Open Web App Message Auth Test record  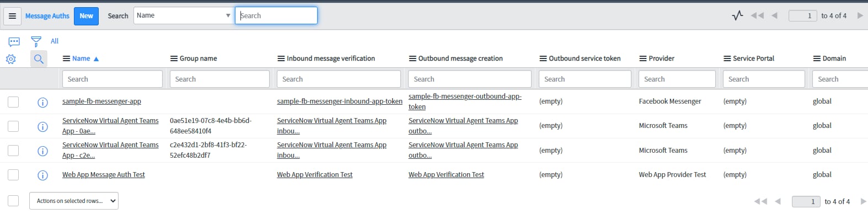[x=104, y=175]
